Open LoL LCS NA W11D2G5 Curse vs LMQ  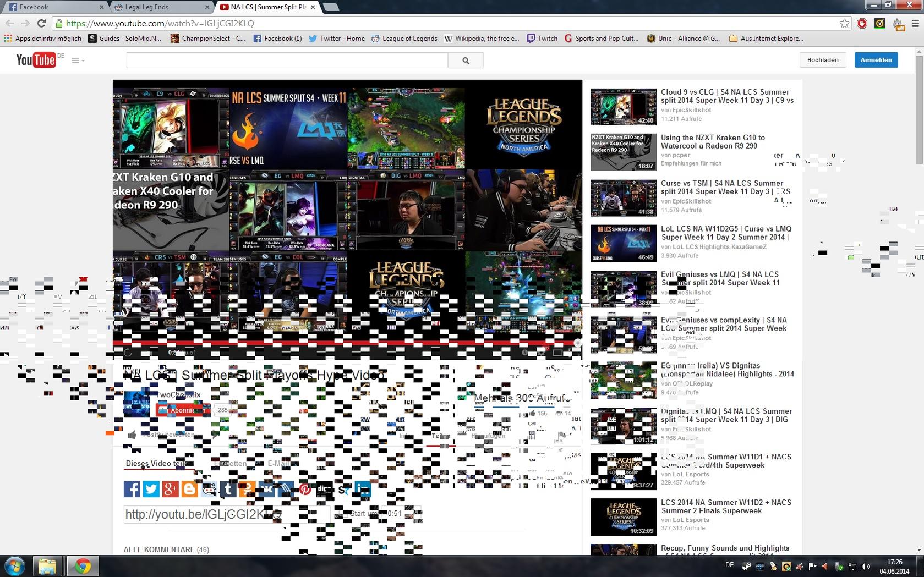726,233
